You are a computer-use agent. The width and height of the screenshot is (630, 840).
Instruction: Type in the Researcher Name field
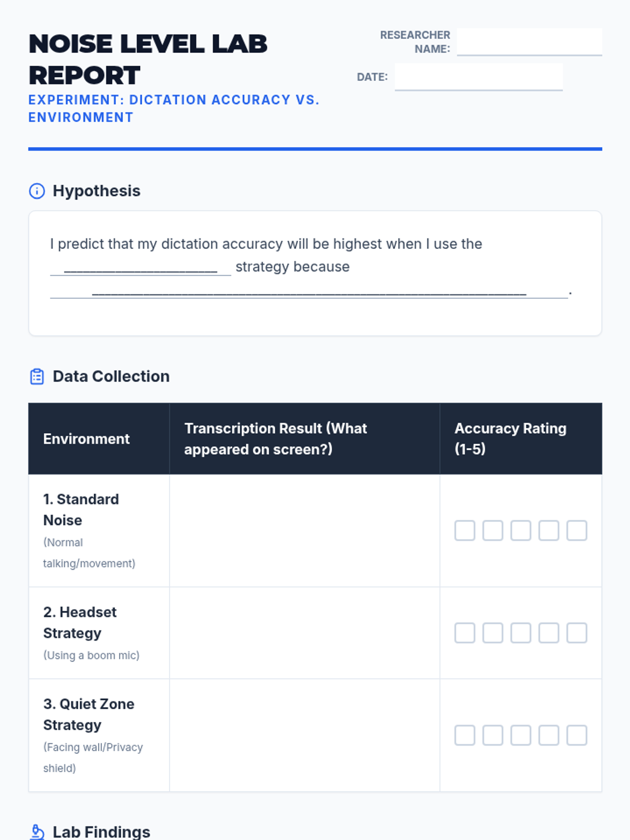tap(529, 42)
